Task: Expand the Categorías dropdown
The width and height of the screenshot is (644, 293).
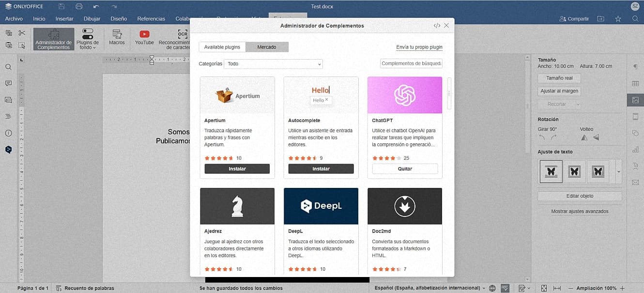Action: pos(273,64)
